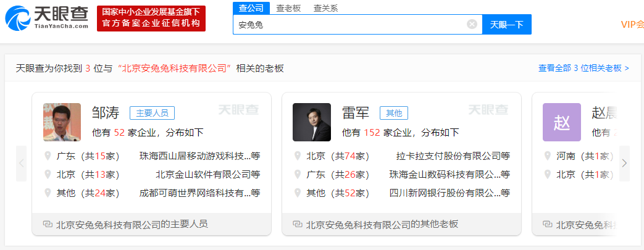
Task: Open 北京金山软件有限公司 company link
Action: pyautogui.click(x=208, y=175)
